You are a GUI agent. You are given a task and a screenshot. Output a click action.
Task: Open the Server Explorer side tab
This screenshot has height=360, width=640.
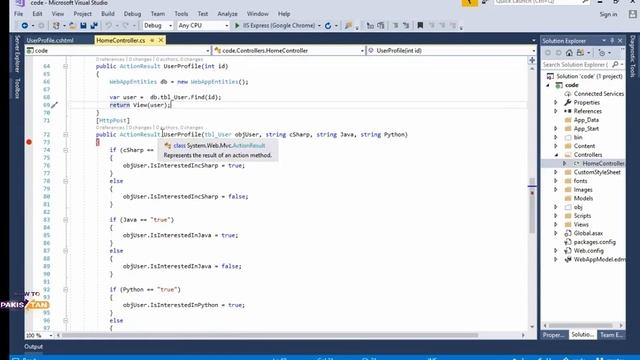click(x=17, y=54)
